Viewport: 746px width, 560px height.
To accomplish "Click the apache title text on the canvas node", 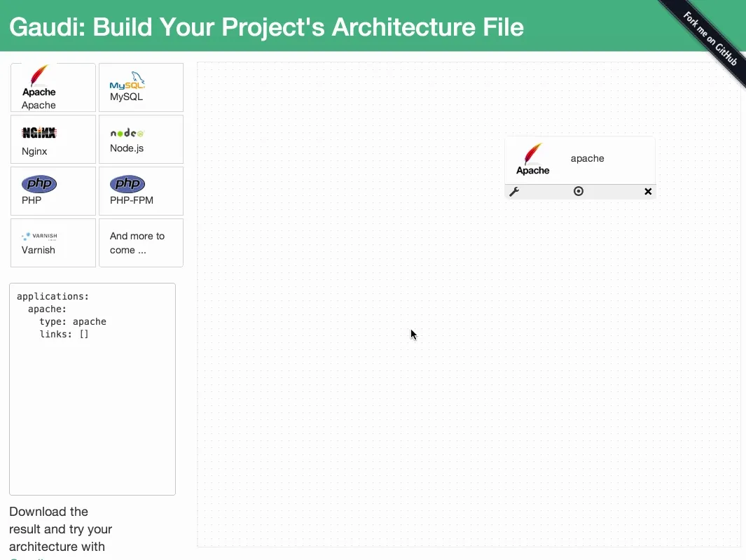I will [x=587, y=158].
